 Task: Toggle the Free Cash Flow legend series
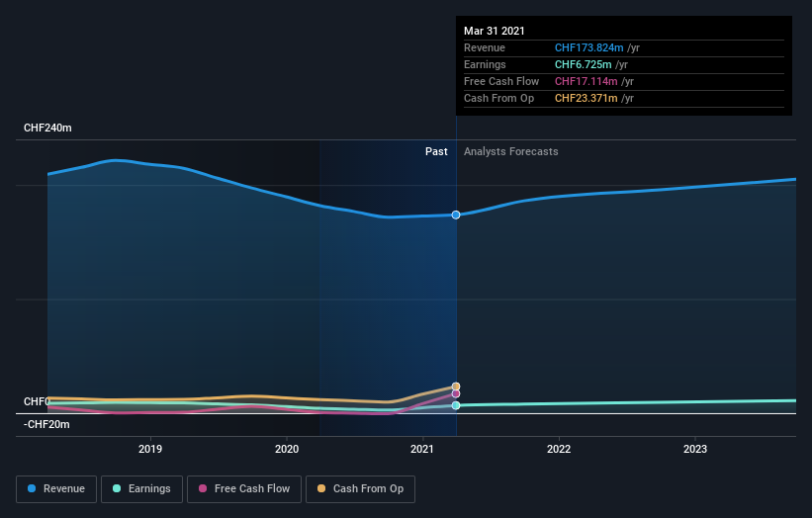coord(244,489)
